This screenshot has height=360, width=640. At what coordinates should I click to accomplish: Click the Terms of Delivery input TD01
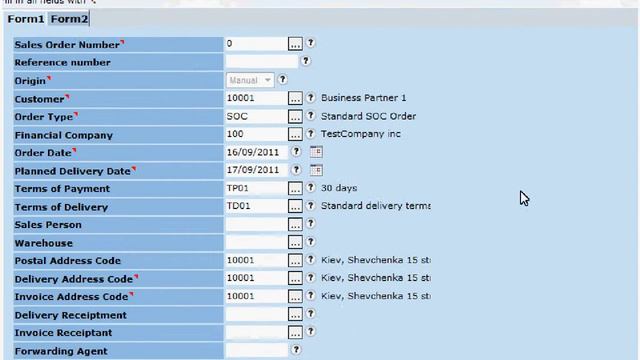[x=256, y=206]
